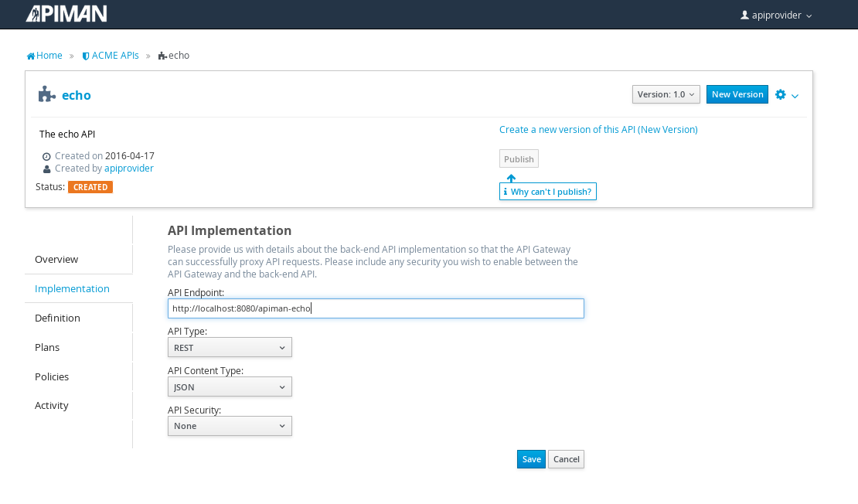Click the creation date 2016-04-17
Viewport: 858px width, 504px height.
pos(130,156)
